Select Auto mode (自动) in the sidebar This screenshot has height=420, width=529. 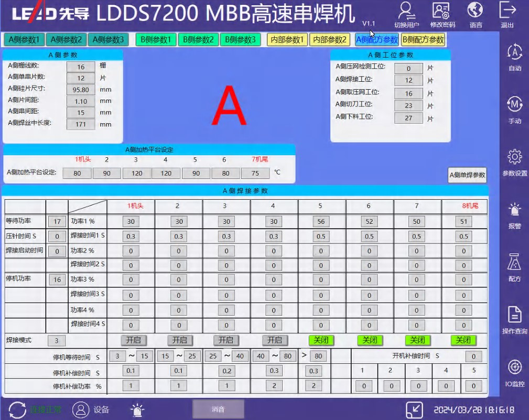[x=514, y=53]
